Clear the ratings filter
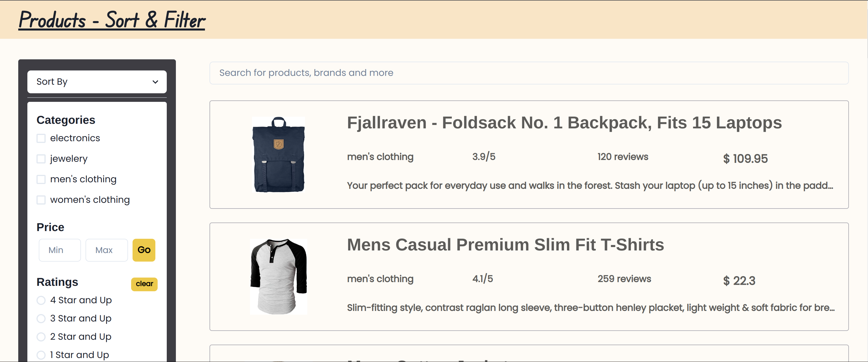Screen dimensions: 868x362 pyautogui.click(x=144, y=284)
